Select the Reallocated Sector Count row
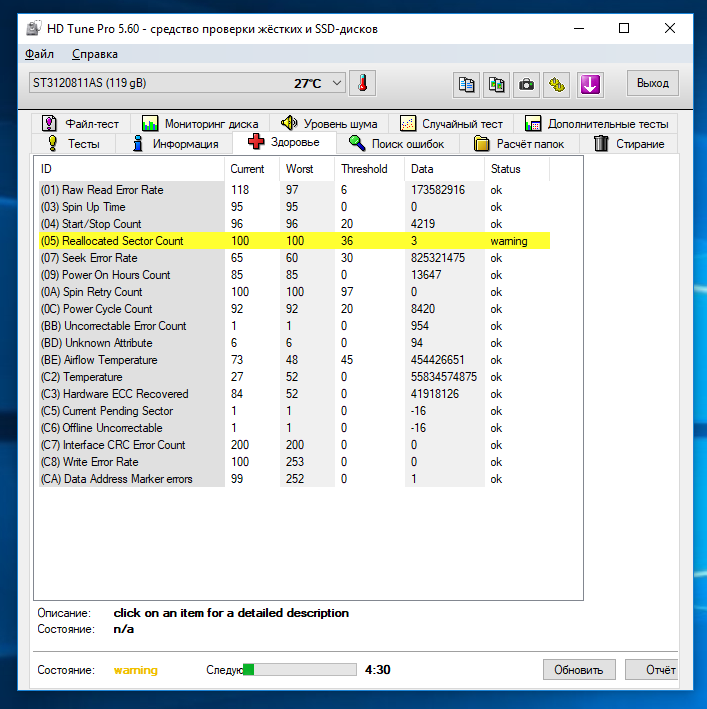The width and height of the screenshot is (707, 709). (294, 241)
